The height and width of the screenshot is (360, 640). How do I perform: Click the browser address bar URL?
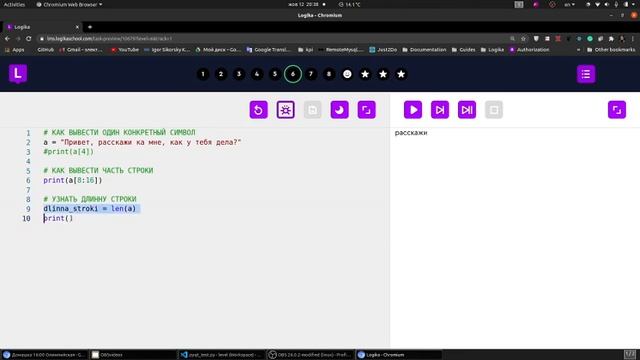(109, 38)
